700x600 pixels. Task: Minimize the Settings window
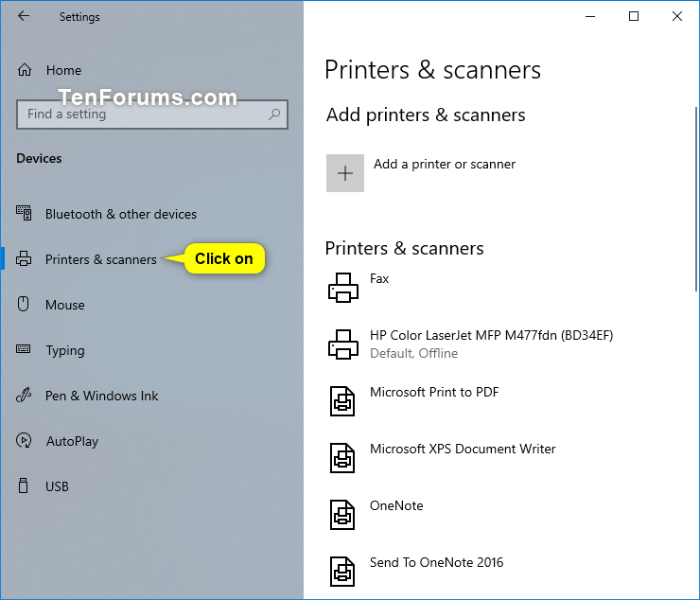click(x=590, y=16)
